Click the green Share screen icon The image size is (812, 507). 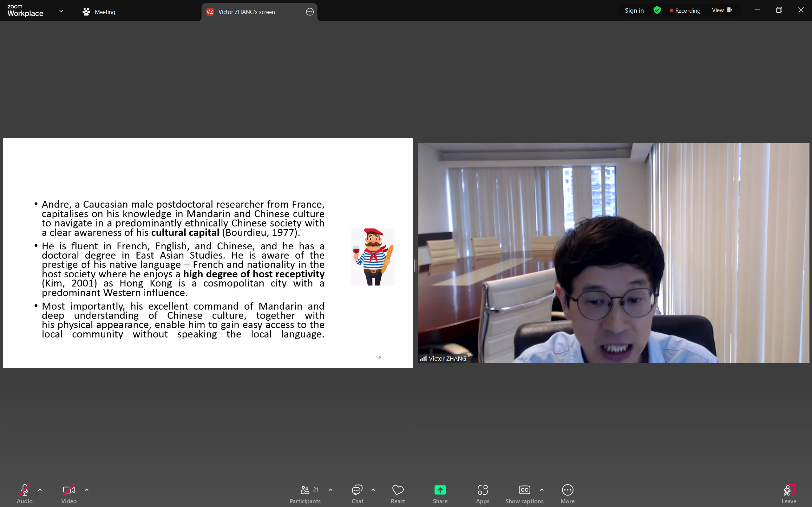(x=440, y=490)
